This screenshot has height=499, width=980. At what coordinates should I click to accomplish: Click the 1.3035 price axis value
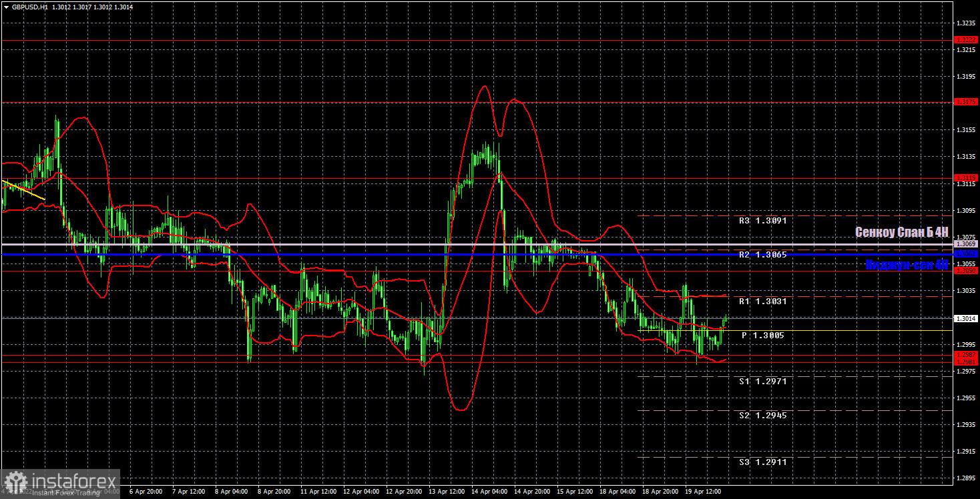click(966, 291)
